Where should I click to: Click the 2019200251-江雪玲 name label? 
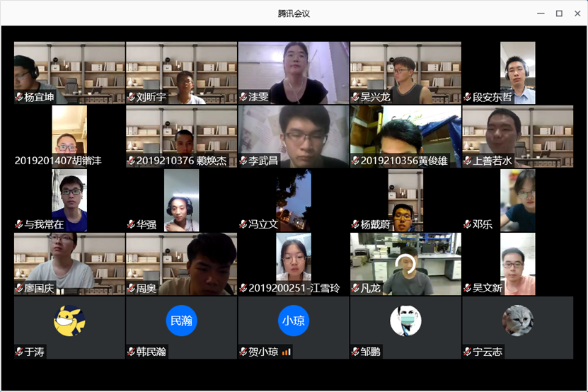tap(294, 288)
